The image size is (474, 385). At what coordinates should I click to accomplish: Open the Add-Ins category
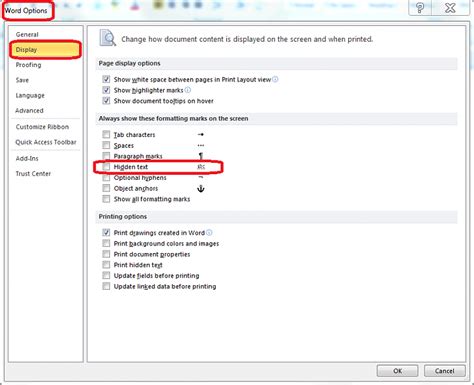click(27, 158)
